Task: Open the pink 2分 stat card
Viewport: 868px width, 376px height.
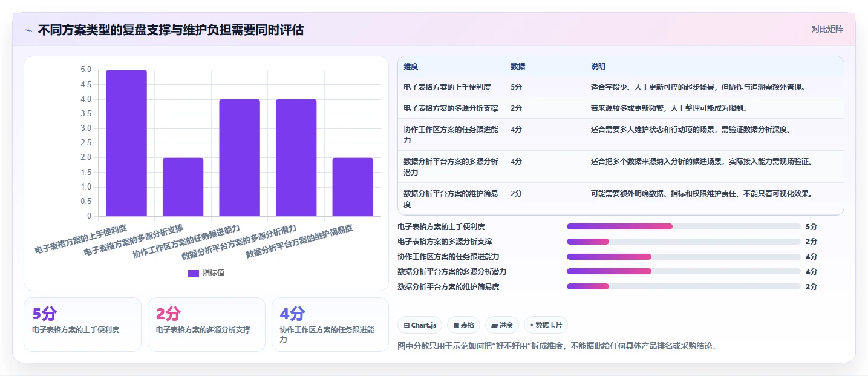Action: click(206, 324)
